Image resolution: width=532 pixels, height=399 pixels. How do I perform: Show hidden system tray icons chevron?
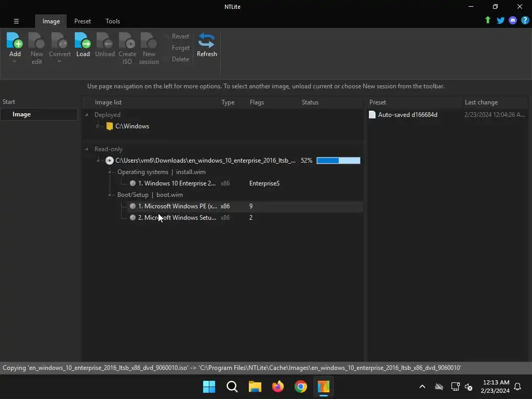coord(422,387)
